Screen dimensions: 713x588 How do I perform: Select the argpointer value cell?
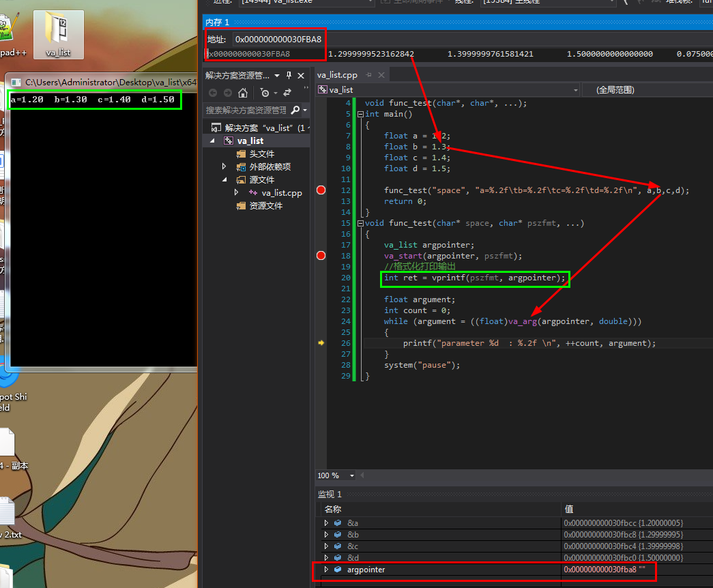pos(605,570)
